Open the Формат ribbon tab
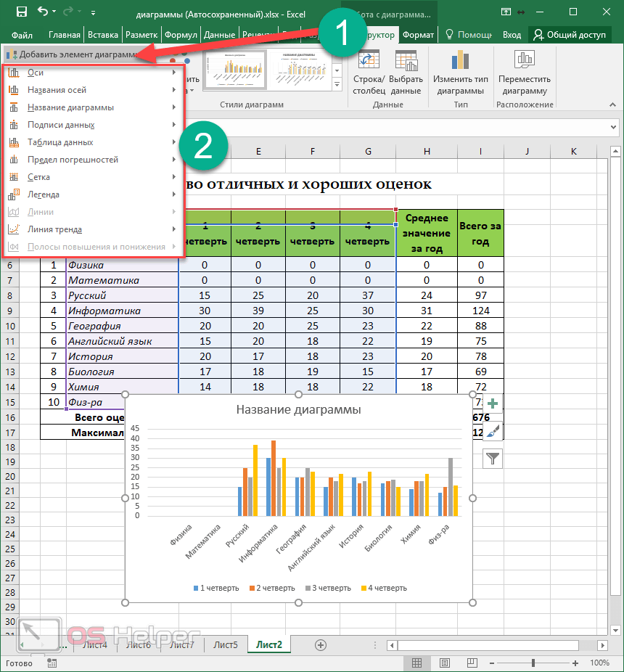Viewport: 624px width, 672px height. [x=418, y=34]
